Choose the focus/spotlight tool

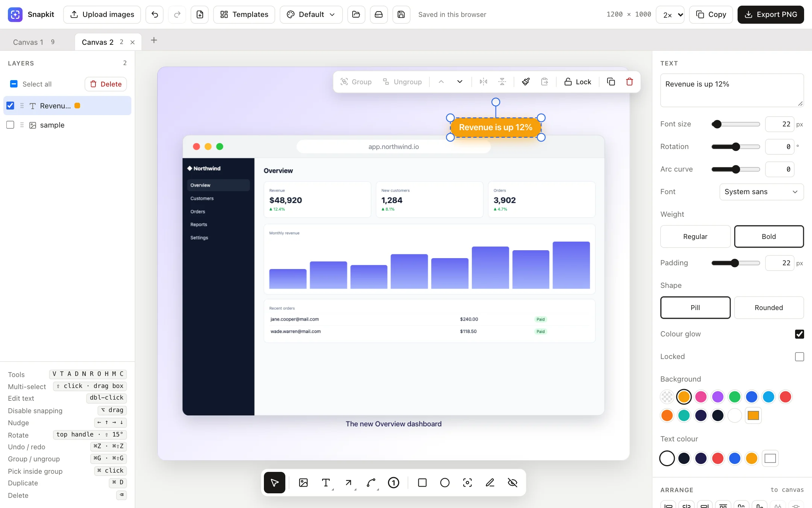point(467,482)
